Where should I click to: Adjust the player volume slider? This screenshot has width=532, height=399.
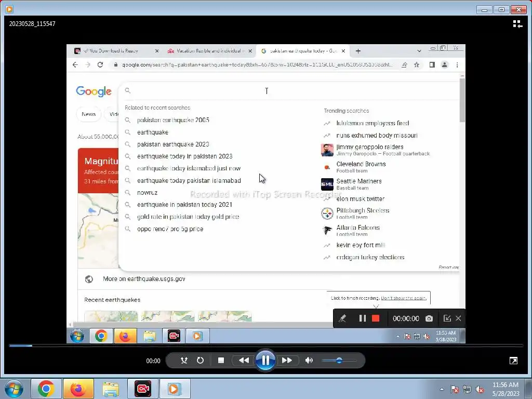click(x=339, y=361)
